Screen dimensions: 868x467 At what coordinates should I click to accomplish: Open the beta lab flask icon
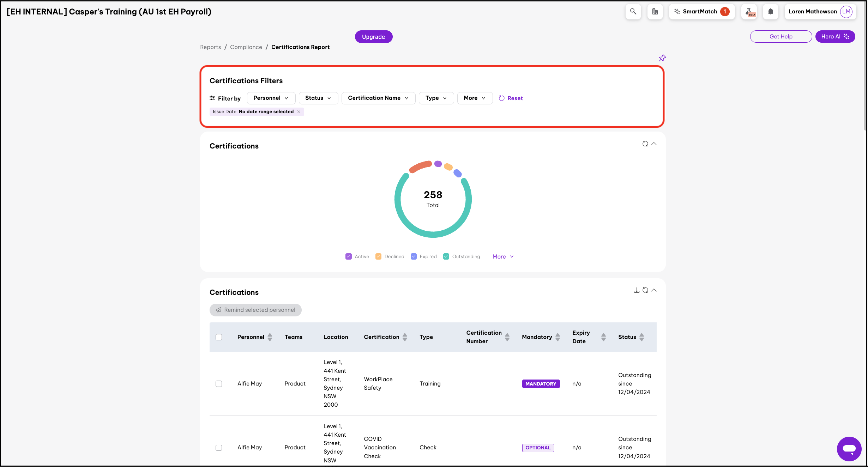[749, 12]
